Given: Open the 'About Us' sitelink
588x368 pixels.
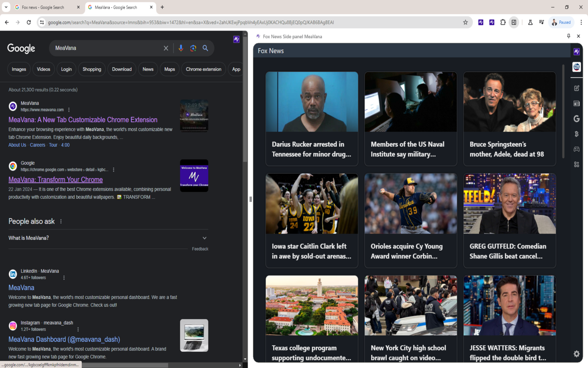Looking at the screenshot, I should tap(17, 145).
